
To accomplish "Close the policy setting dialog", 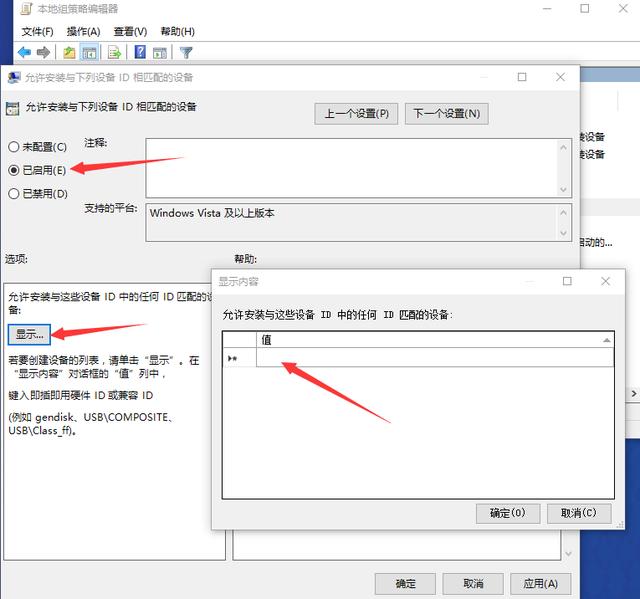I will pyautogui.click(x=560, y=77).
